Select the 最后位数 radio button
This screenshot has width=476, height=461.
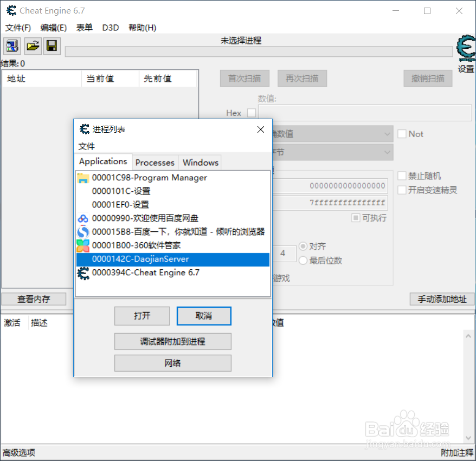tap(303, 260)
